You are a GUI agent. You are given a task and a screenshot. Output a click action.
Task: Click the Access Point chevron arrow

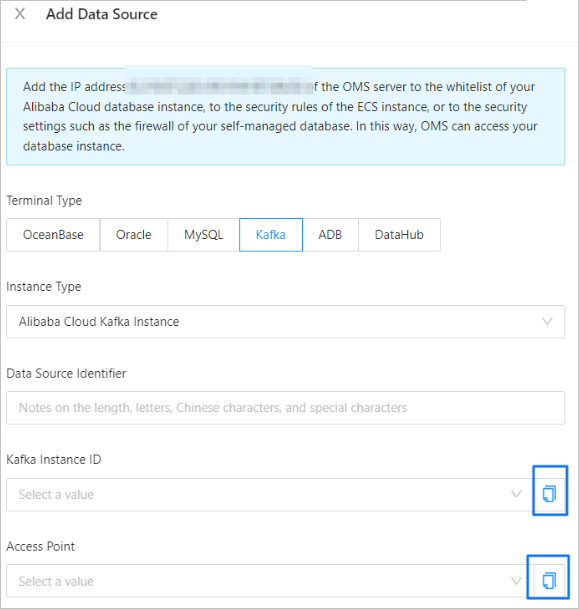[x=516, y=581]
